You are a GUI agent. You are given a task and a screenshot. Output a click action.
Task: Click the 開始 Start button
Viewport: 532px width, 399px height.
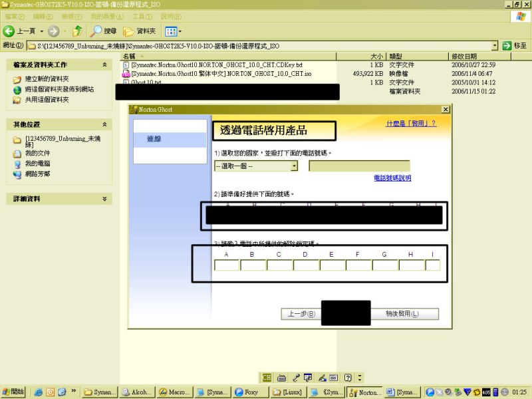13,392
